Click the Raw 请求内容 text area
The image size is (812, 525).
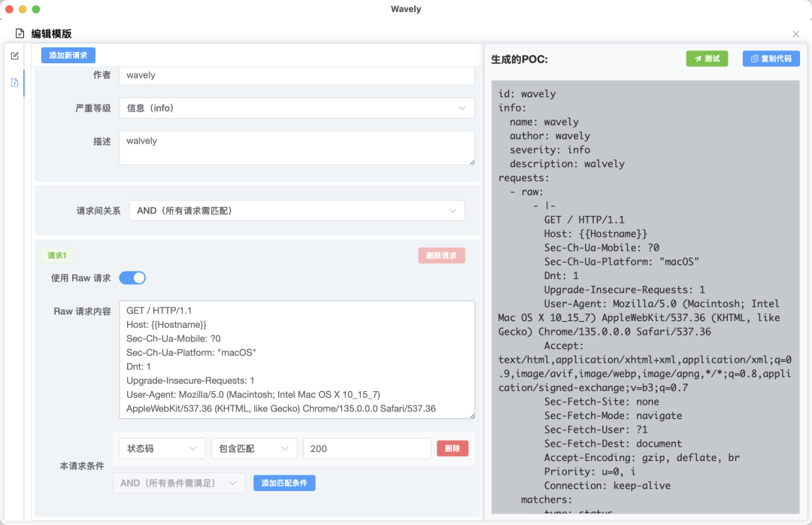(x=297, y=360)
